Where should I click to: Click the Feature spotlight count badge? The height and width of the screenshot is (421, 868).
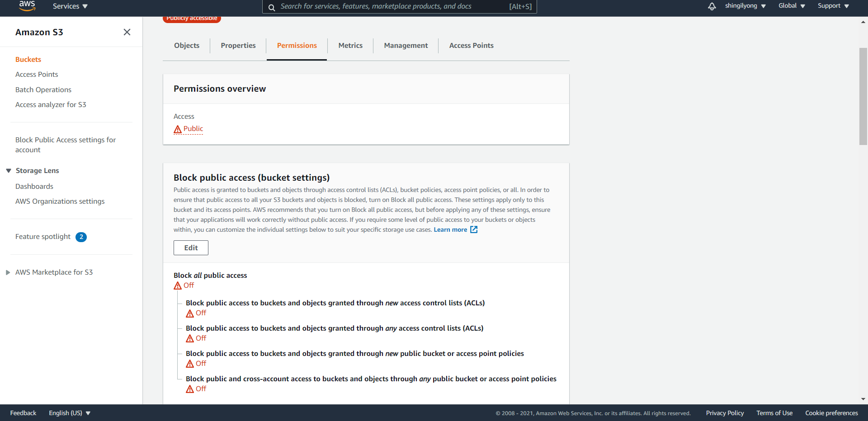click(81, 237)
